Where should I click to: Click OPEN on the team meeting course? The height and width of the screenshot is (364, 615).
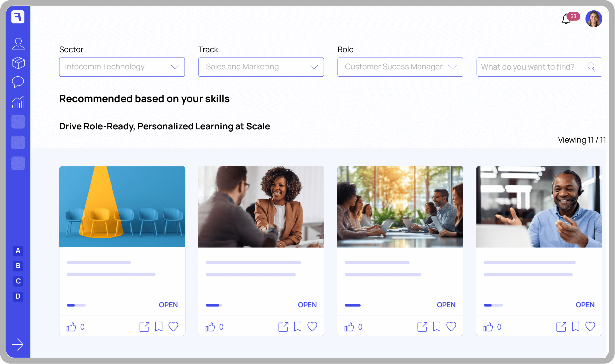(x=446, y=305)
